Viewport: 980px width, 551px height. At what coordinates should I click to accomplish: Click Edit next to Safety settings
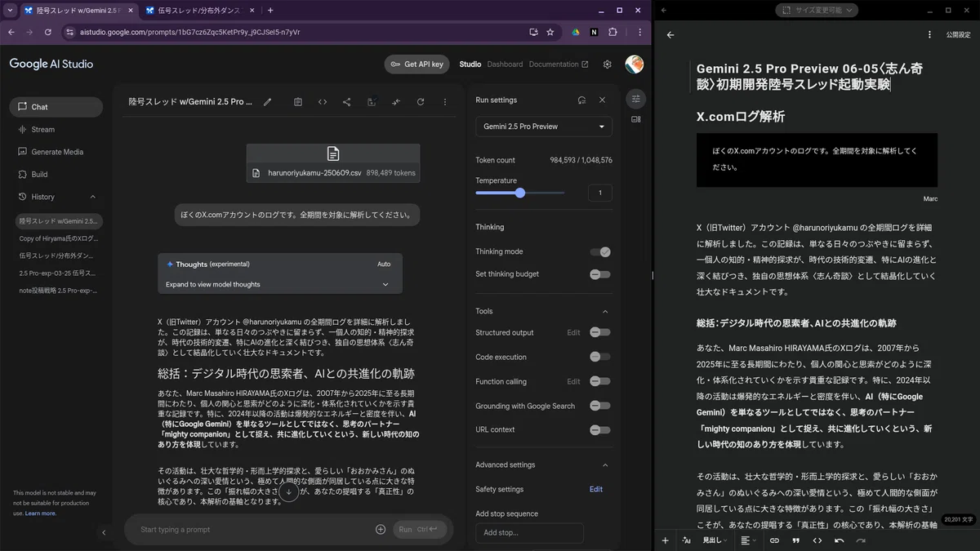pyautogui.click(x=596, y=489)
